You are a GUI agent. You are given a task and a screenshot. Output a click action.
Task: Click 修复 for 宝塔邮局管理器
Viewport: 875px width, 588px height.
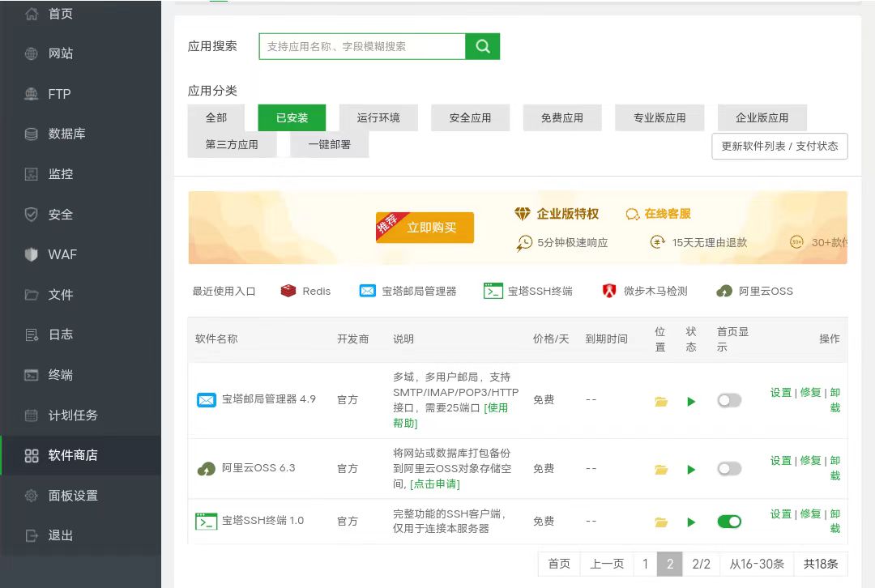tap(810, 393)
